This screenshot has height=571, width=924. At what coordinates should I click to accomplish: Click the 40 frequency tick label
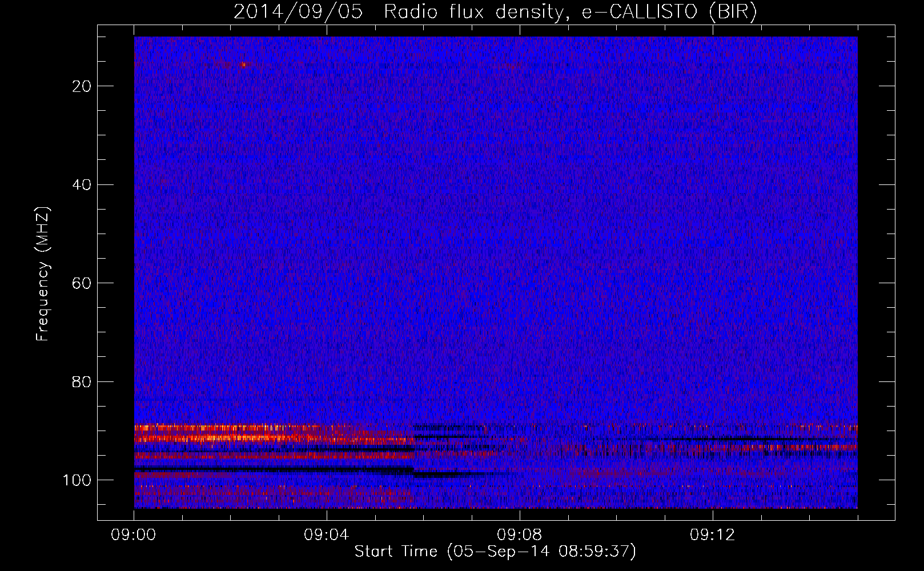point(82,185)
